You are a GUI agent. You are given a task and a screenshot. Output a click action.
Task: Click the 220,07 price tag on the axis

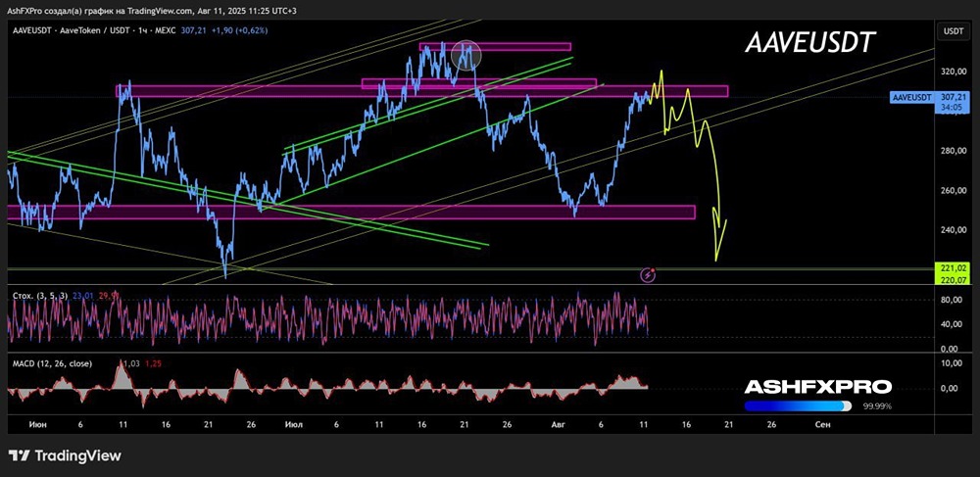(x=952, y=280)
